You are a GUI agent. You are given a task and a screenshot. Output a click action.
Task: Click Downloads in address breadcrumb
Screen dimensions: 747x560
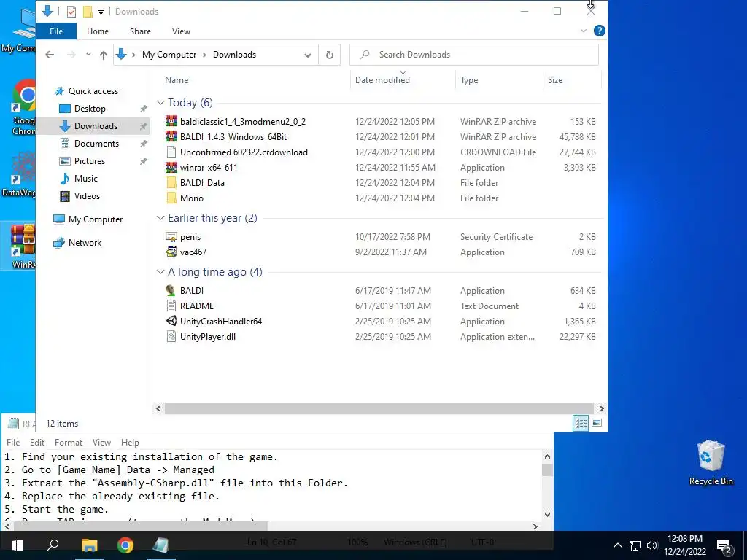234,55
